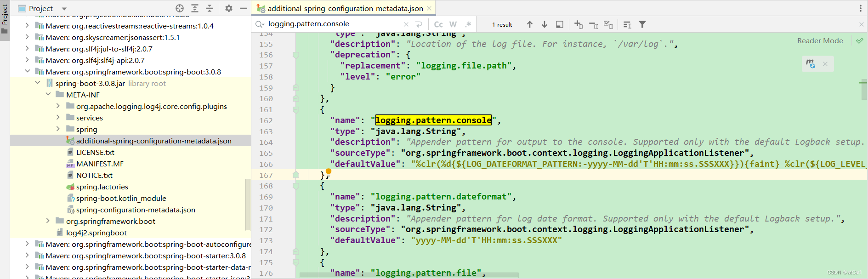Expand the spring folder
This screenshot has height=279, width=868.
[58, 129]
